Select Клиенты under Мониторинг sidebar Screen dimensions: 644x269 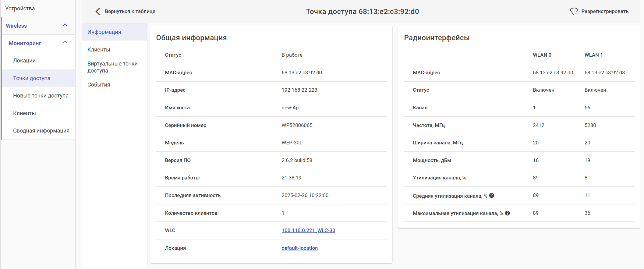pyautogui.click(x=24, y=113)
